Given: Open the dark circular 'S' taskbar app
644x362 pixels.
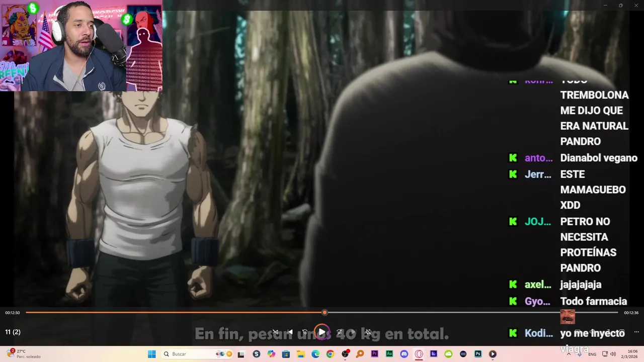Looking at the screenshot, I should click(257, 354).
